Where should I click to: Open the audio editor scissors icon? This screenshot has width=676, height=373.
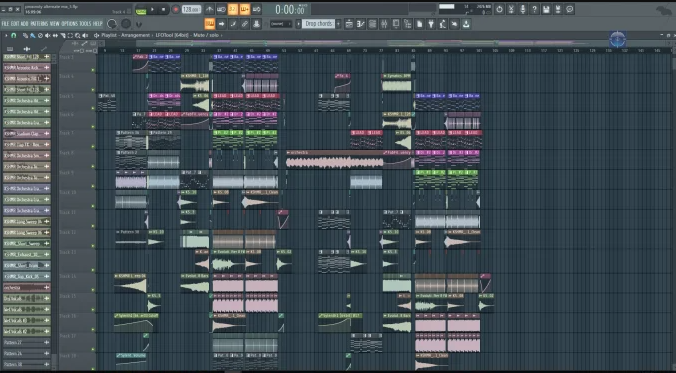(511, 9)
